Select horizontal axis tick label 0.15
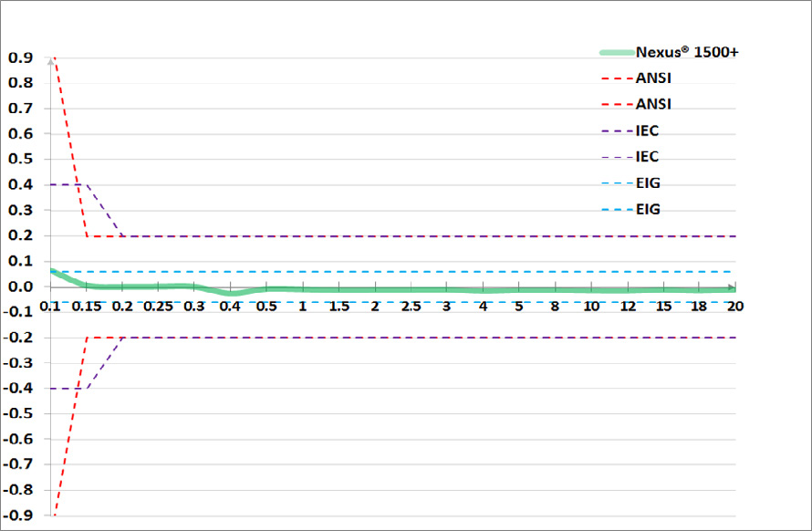 coord(87,307)
